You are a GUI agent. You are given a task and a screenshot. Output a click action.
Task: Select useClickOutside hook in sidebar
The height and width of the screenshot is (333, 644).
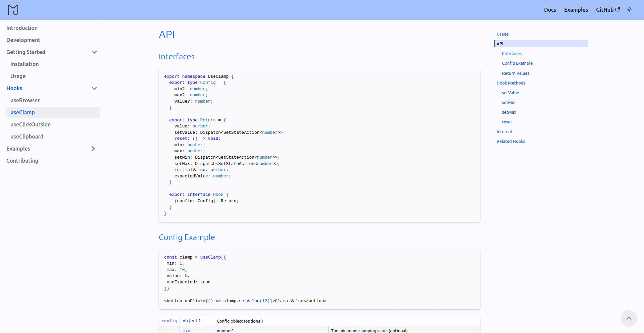click(31, 124)
